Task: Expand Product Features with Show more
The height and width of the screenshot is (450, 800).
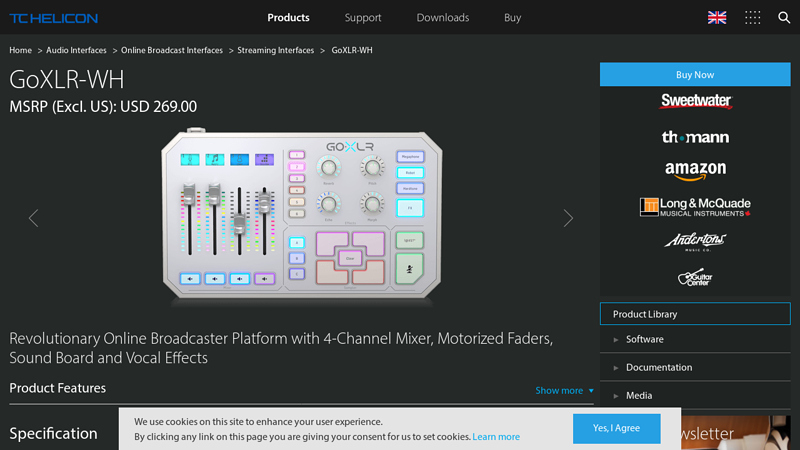Action: tap(564, 390)
